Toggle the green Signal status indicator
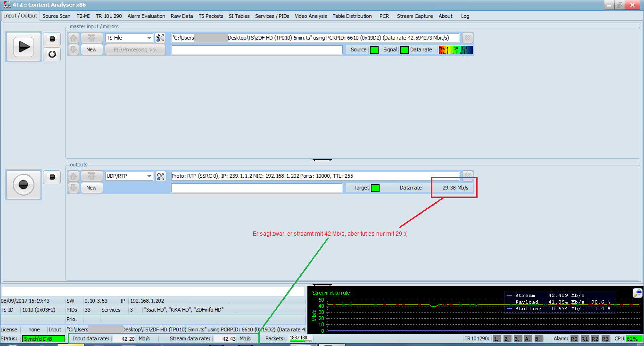The width and height of the screenshot is (644, 346). (x=404, y=50)
